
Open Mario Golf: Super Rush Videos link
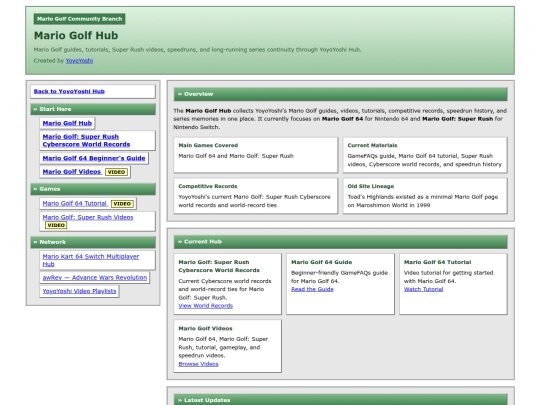click(x=88, y=217)
